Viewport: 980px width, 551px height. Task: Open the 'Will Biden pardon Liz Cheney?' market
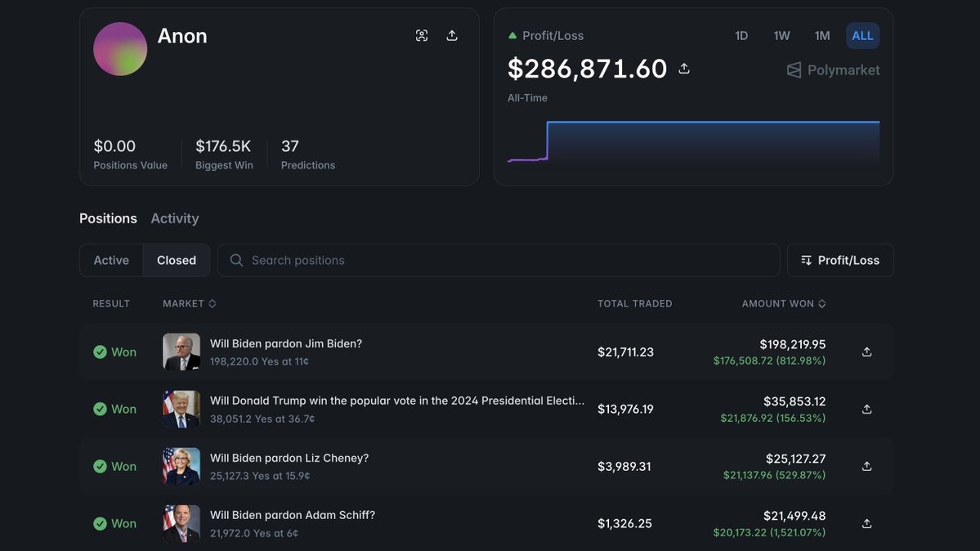[289, 458]
